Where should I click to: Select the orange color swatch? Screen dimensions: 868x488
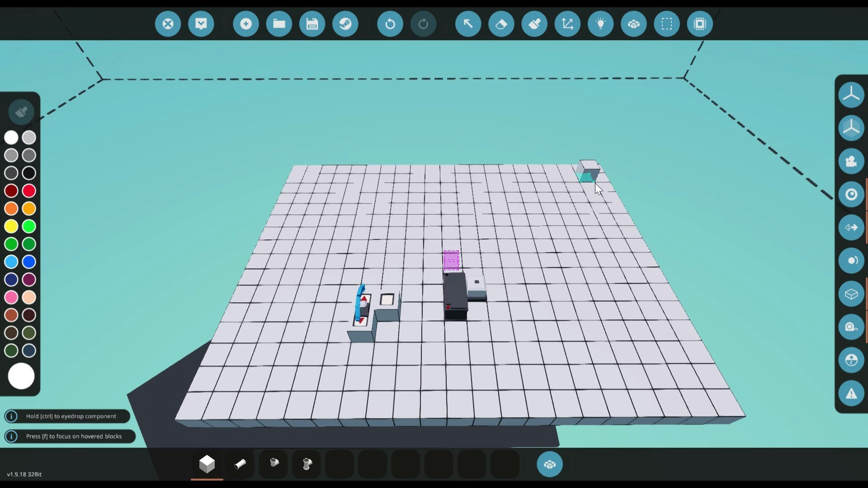(x=11, y=208)
